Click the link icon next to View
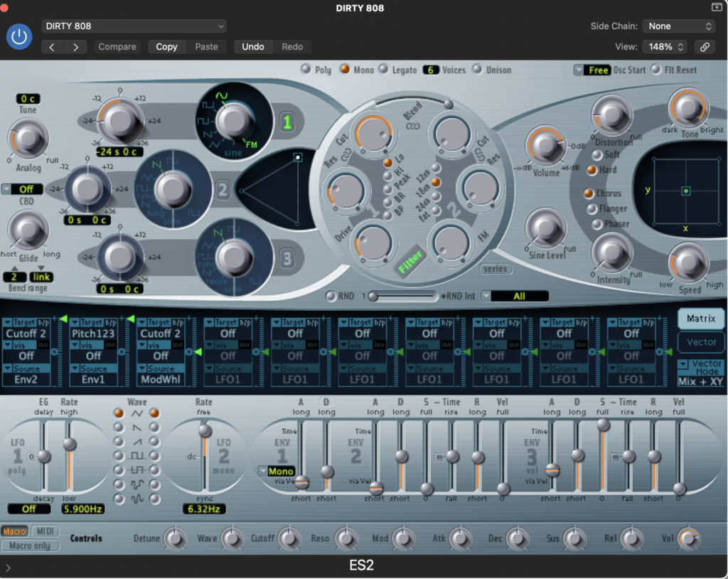The height and width of the screenshot is (579, 728). [x=704, y=47]
